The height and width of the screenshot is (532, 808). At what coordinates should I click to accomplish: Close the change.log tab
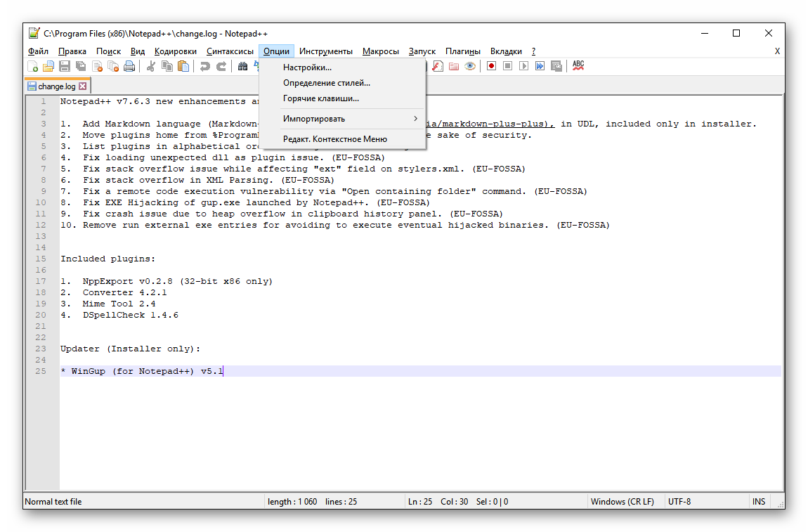(83, 86)
